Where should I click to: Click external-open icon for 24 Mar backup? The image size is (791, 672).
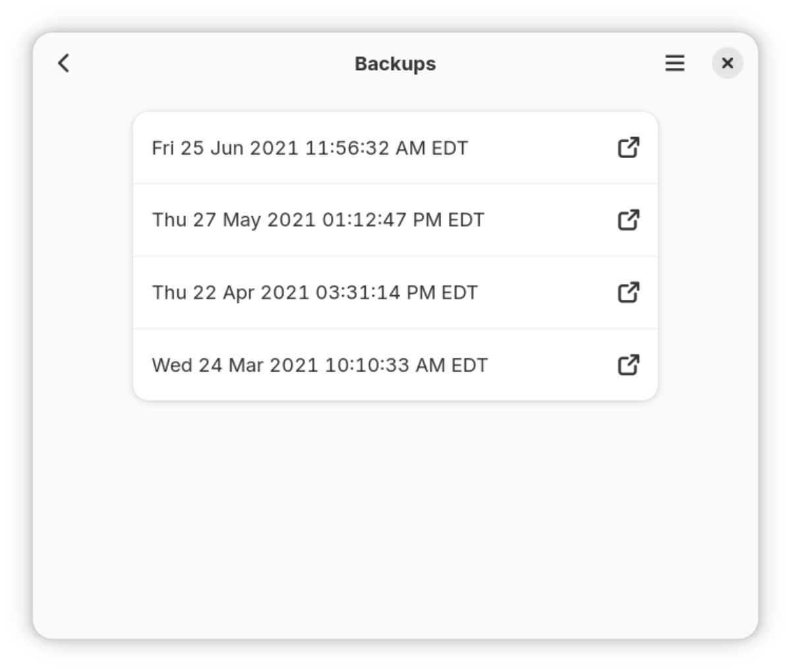pos(628,365)
